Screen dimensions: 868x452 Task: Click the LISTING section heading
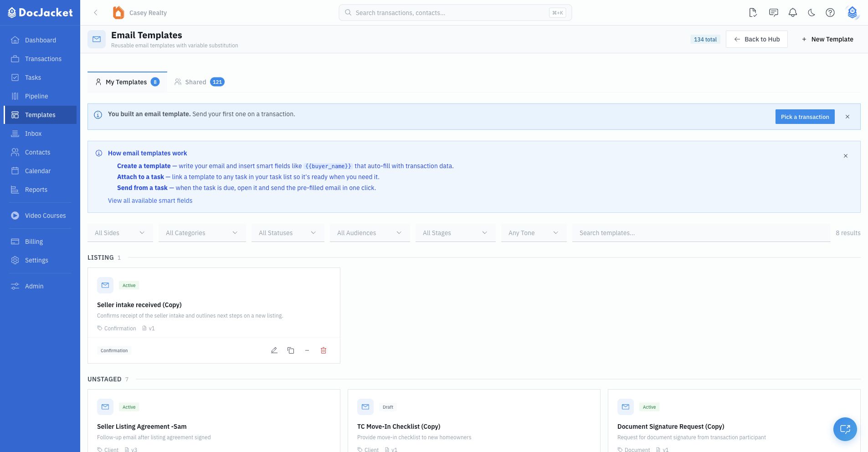(101, 257)
